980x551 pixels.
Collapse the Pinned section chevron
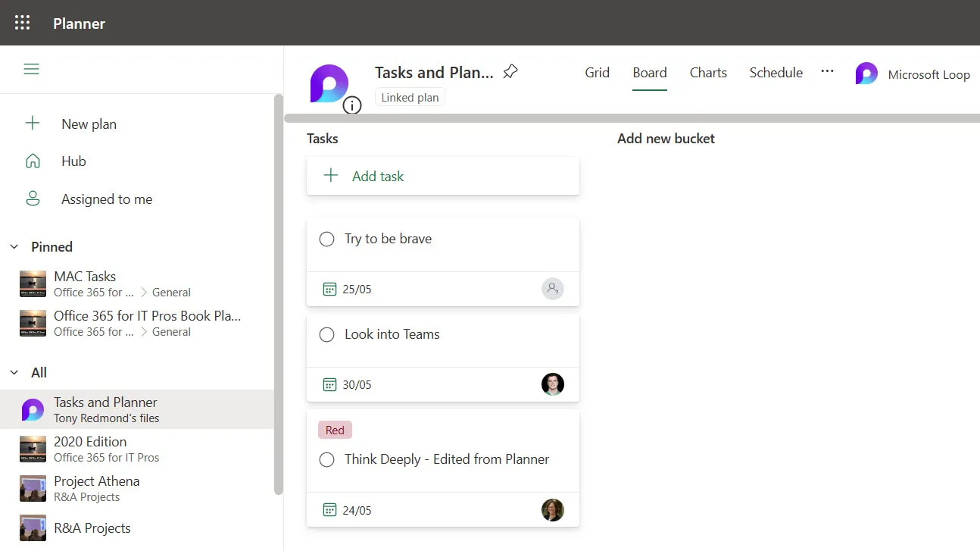14,247
